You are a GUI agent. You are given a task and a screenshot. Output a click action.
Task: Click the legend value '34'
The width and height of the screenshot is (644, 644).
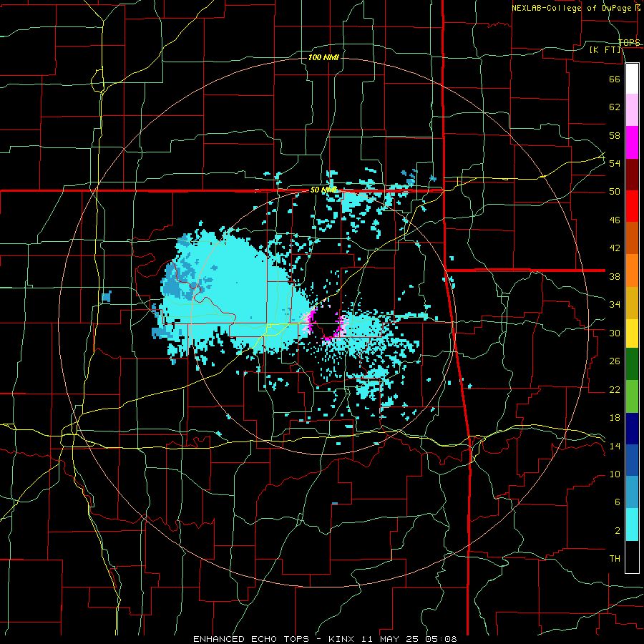615,305
